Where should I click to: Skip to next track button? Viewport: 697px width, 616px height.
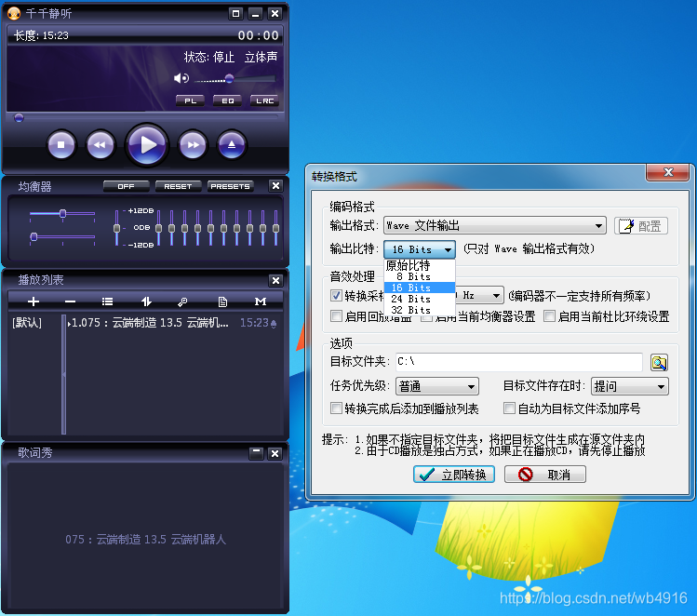193,145
